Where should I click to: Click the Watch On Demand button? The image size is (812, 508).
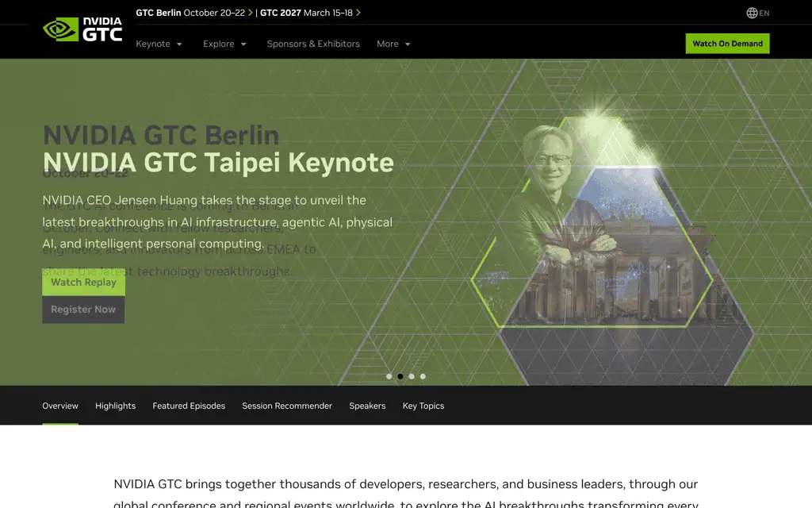pos(728,44)
